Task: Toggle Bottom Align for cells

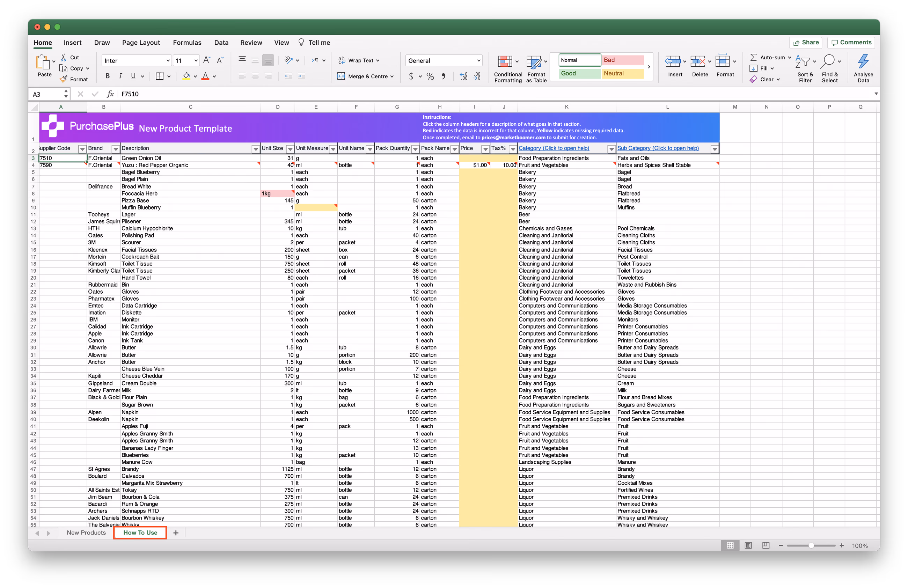Action: click(x=268, y=60)
